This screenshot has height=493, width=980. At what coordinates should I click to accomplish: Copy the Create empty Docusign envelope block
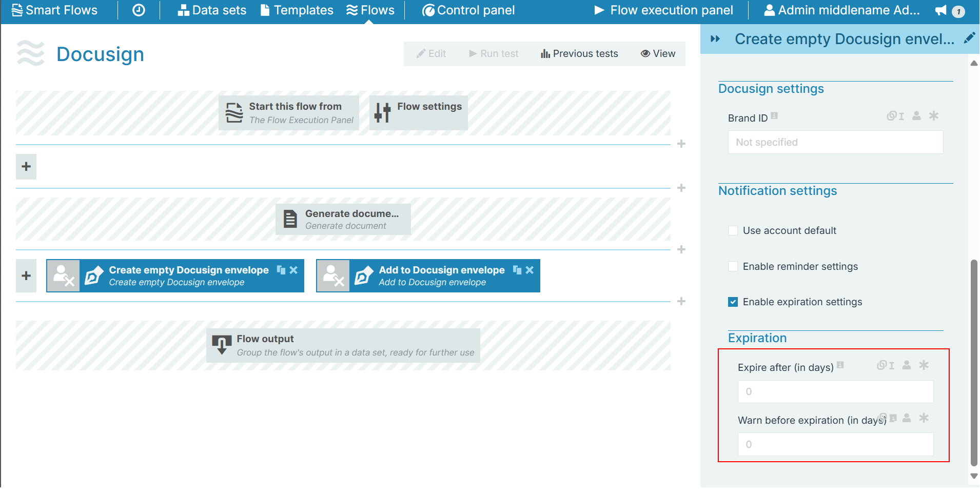coord(281,270)
